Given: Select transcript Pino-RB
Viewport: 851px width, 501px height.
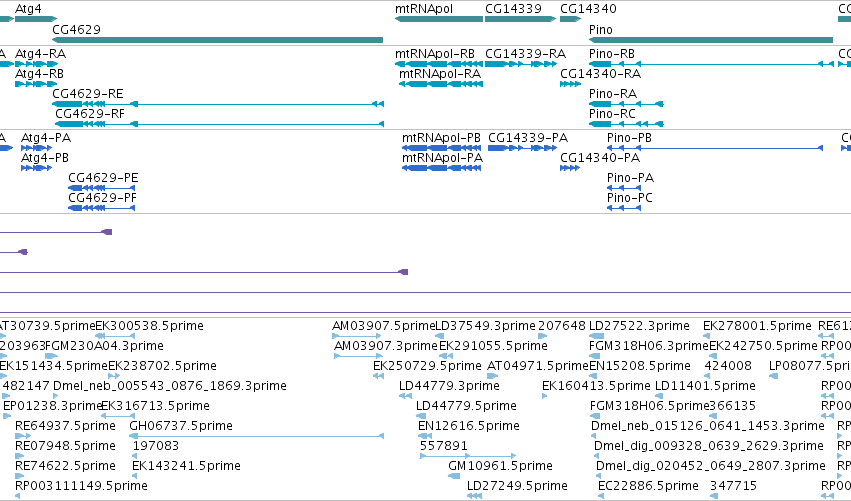Looking at the screenshot, I should pos(612,54).
